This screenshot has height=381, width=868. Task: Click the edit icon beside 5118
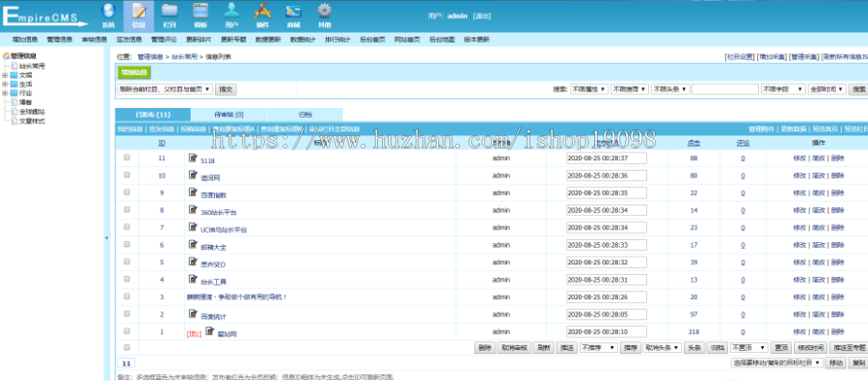(193, 158)
